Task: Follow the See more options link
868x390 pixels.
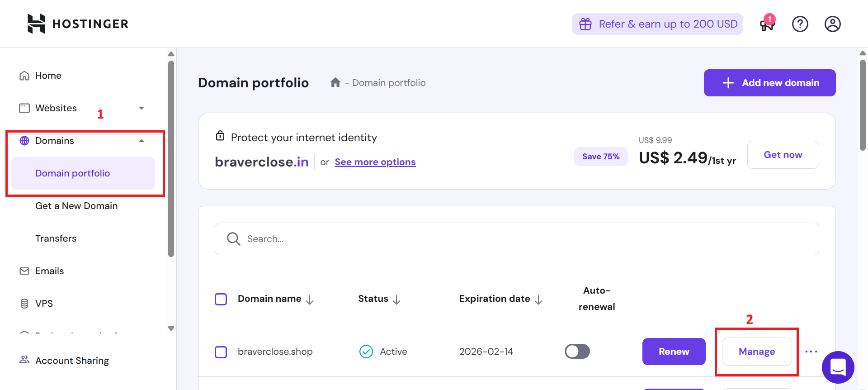Action: 375,162
